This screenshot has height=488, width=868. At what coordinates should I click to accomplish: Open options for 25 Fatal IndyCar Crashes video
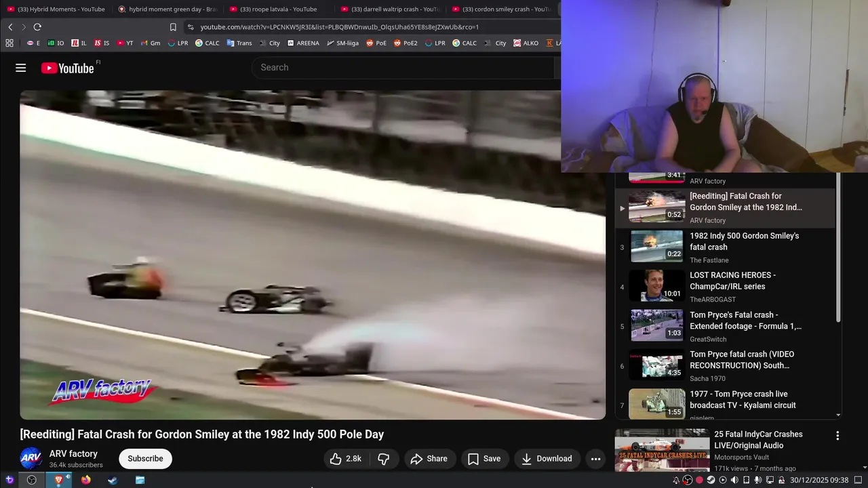point(837,436)
